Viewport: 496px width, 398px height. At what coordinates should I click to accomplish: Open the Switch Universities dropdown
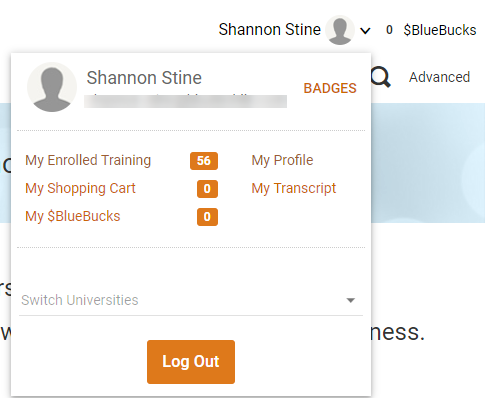pyautogui.click(x=191, y=300)
